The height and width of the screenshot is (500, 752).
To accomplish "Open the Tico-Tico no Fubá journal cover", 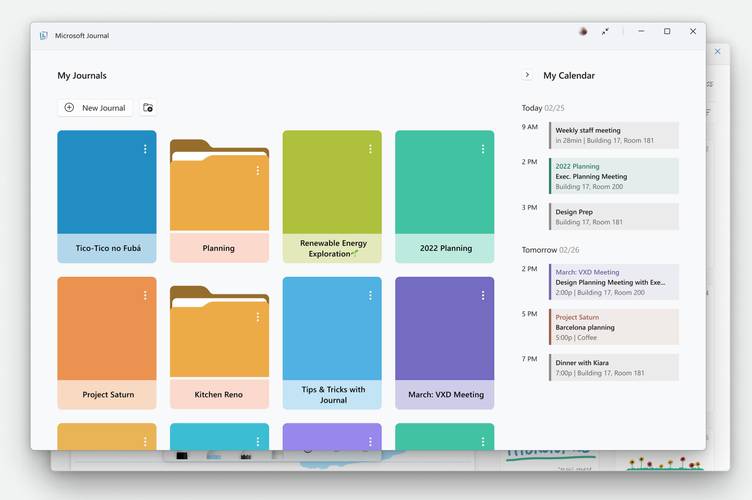I will pos(106,197).
